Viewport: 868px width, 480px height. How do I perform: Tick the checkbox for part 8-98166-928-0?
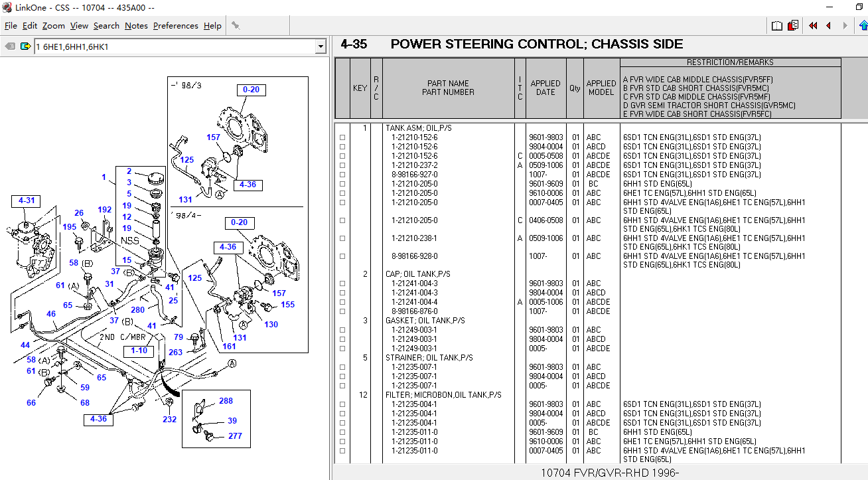[x=342, y=256]
